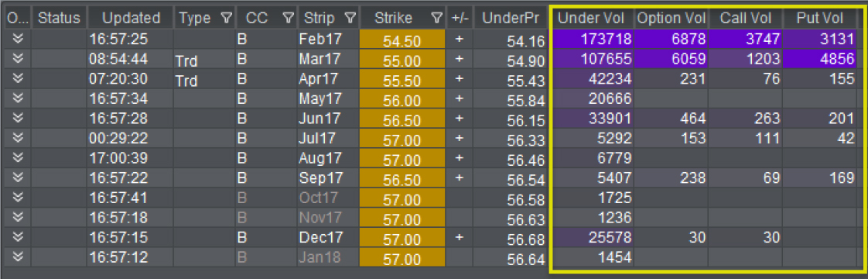Viewport: 868px width, 279px height.
Task: Click the plus sign in Jun17 row
Action: [x=459, y=118]
